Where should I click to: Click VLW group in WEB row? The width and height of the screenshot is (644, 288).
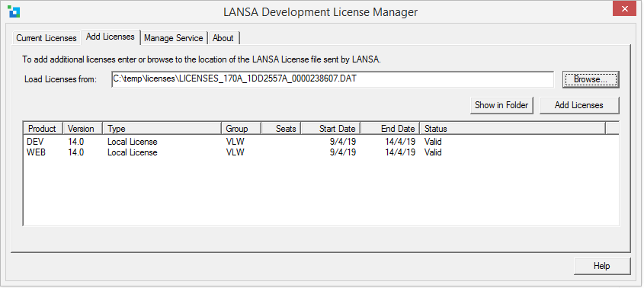235,152
